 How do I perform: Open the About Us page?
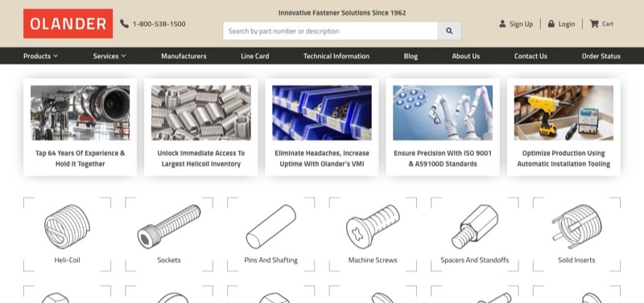[x=466, y=56]
